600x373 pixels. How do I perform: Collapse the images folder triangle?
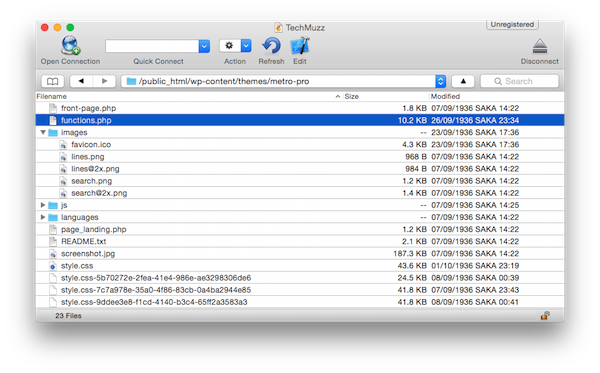(x=43, y=132)
